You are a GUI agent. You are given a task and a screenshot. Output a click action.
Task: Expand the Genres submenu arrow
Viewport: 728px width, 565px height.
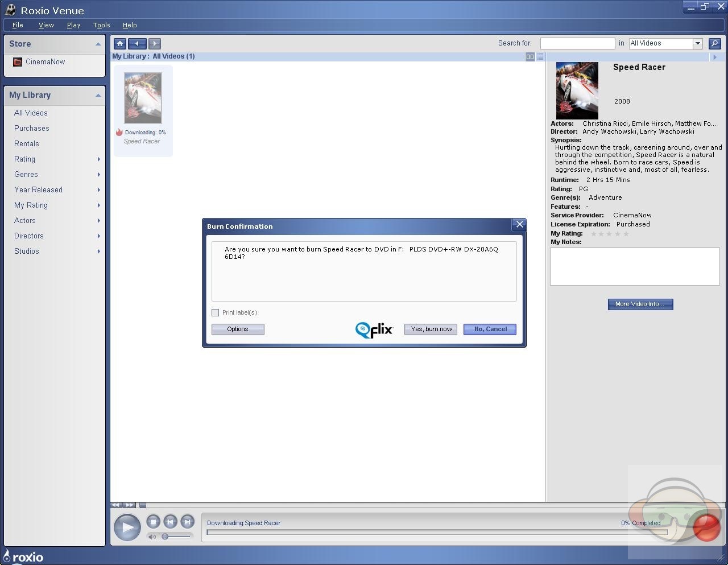(x=99, y=175)
